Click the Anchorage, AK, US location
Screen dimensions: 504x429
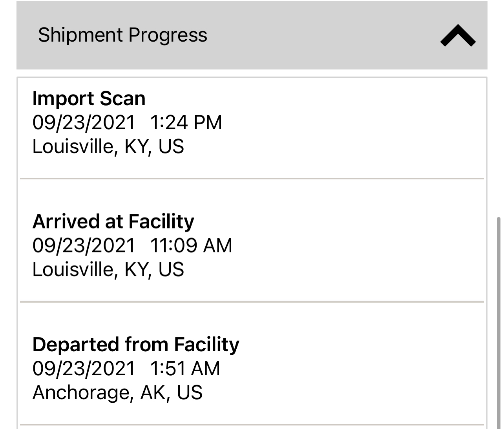point(117,392)
